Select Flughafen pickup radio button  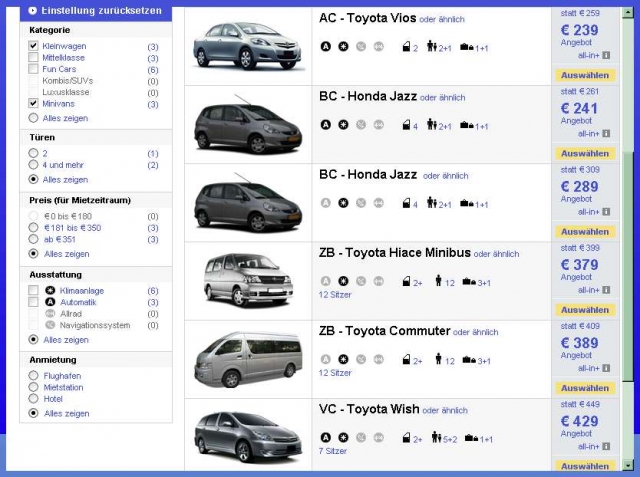(x=33, y=375)
